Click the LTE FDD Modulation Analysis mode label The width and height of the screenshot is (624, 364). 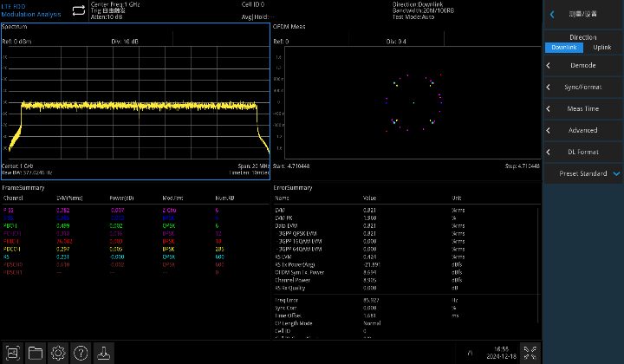(x=31, y=10)
